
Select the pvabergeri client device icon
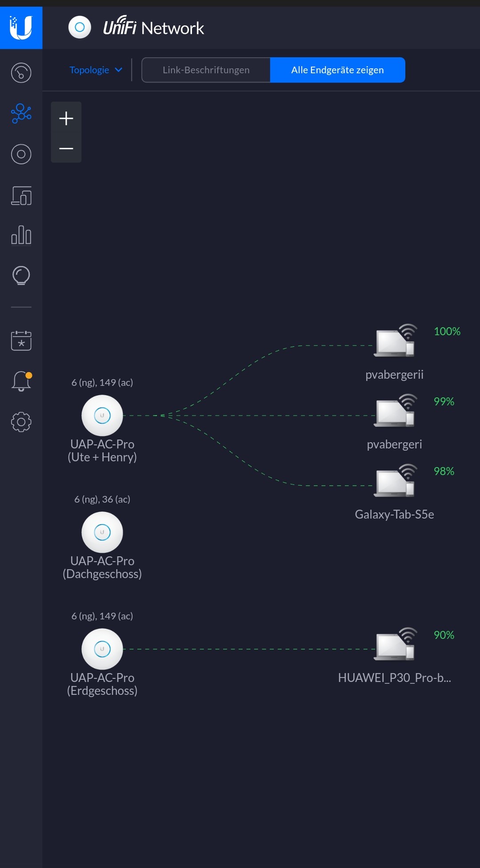396,411
